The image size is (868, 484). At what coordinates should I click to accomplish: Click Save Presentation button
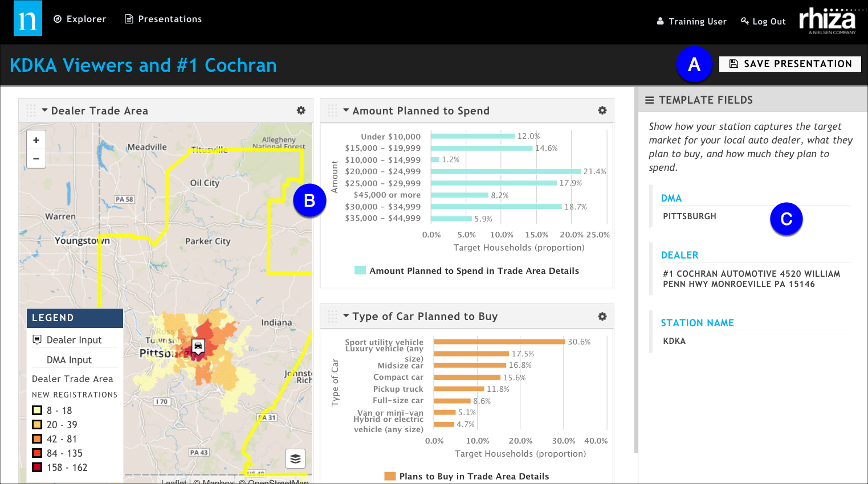(790, 64)
